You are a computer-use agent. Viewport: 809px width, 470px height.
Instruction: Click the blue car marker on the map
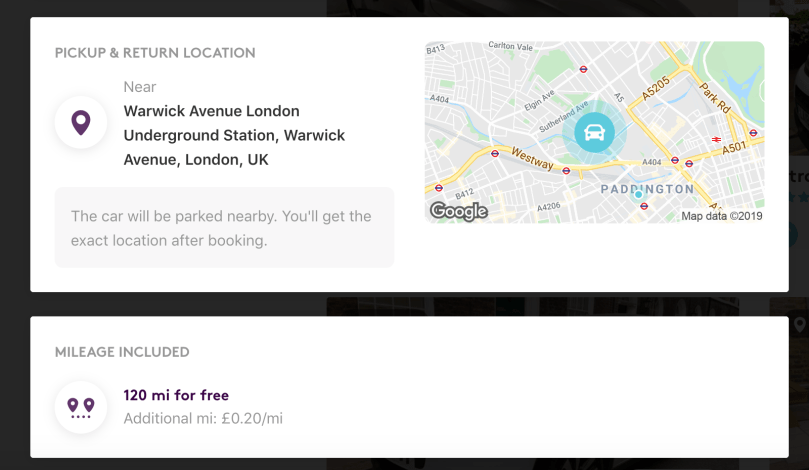tap(594, 132)
